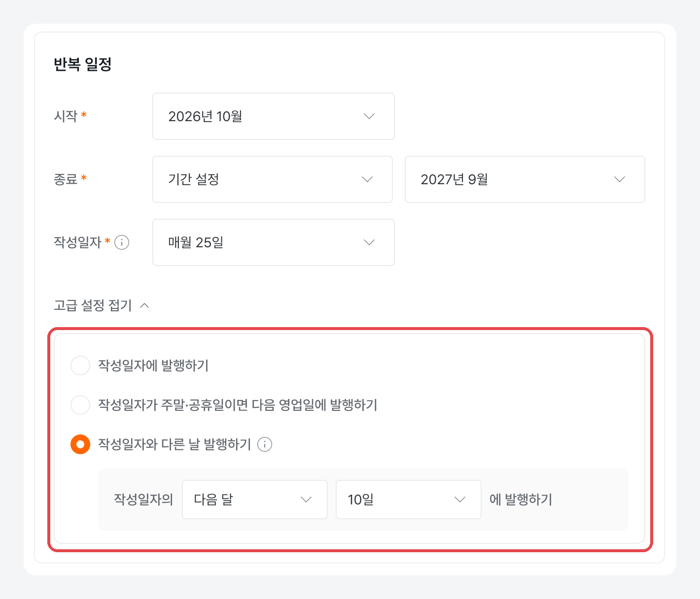Open the 2027년 9월 end month dropdown
The image size is (700, 599).
[x=525, y=179]
